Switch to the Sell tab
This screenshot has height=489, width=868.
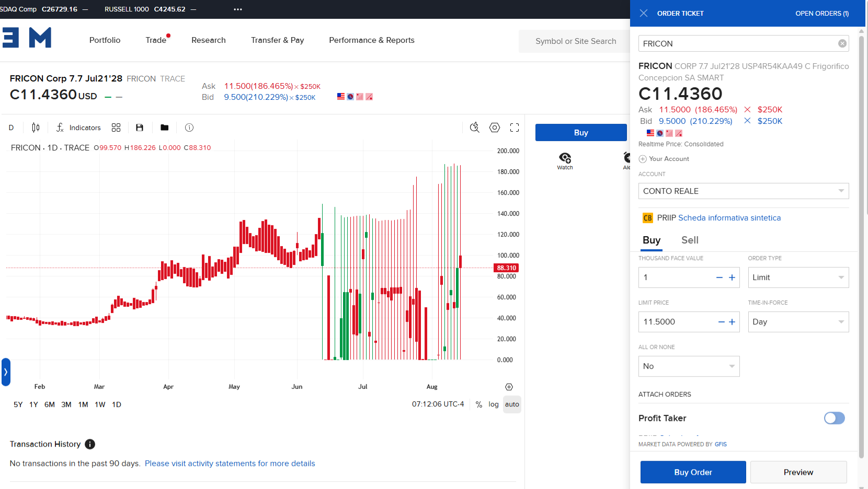coord(690,240)
